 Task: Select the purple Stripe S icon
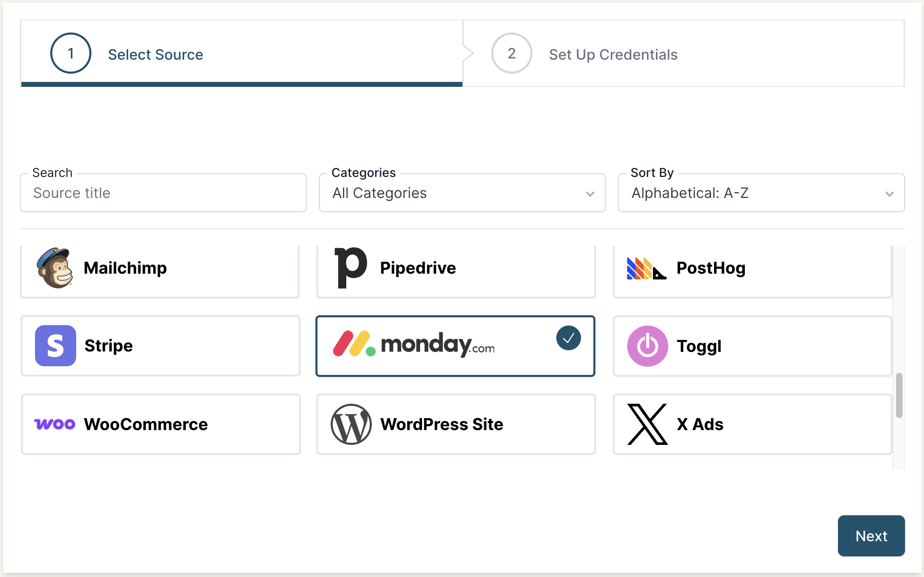(56, 346)
